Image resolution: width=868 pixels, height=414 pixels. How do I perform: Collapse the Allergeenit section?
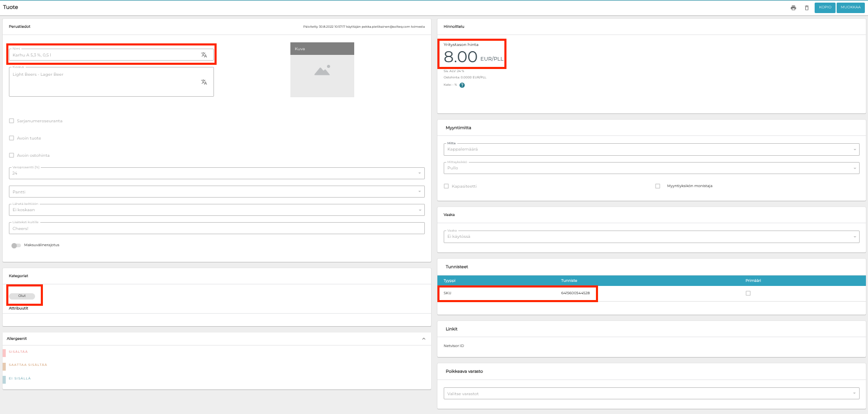pyautogui.click(x=424, y=339)
